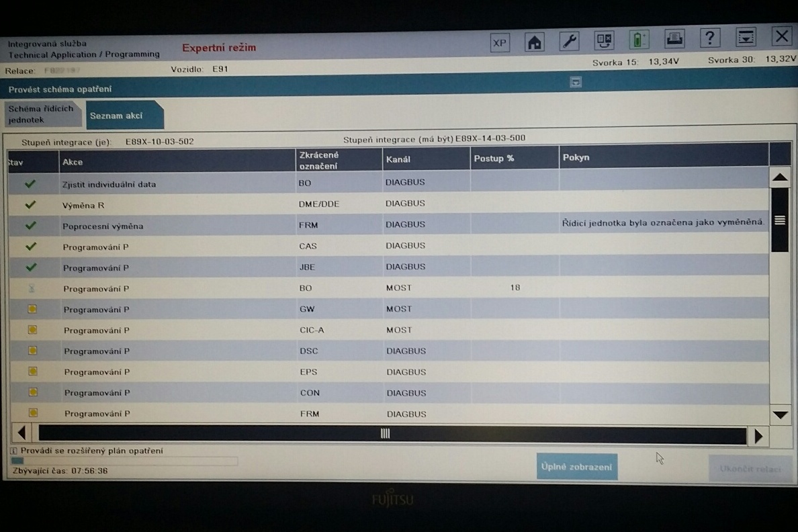Viewport: 798px width, 532px height.
Task: Click the printer icon in toolbar
Action: pyautogui.click(x=674, y=39)
